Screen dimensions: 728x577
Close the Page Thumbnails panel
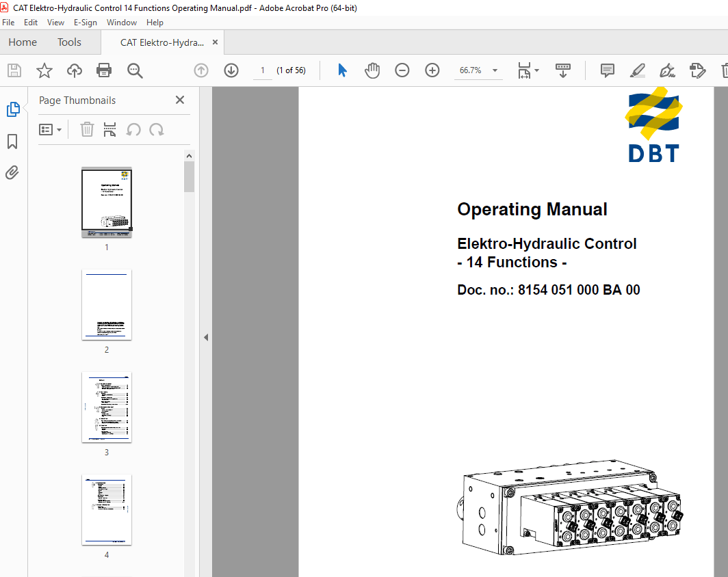coord(180,100)
